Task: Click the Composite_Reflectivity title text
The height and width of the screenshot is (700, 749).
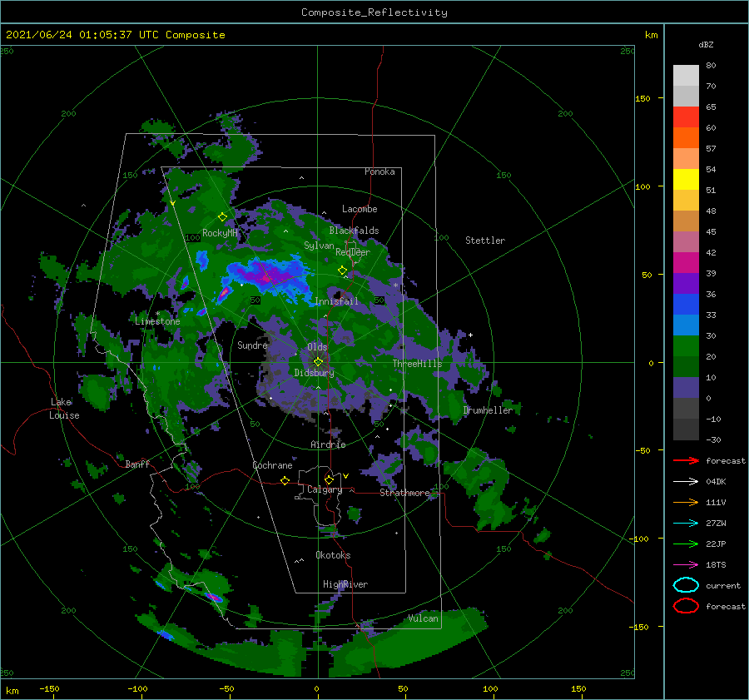Action: [374, 12]
